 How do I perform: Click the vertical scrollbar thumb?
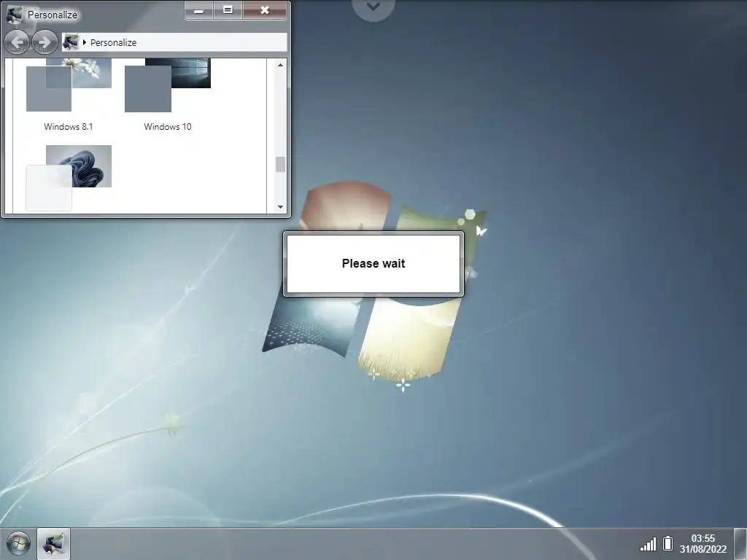coord(280,165)
